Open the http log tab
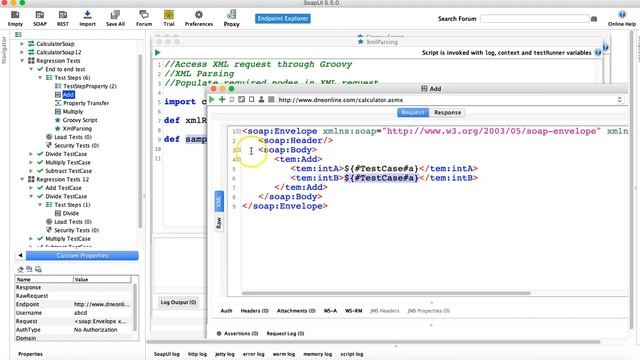Screen dimensions: 640x360 (x=197, y=354)
